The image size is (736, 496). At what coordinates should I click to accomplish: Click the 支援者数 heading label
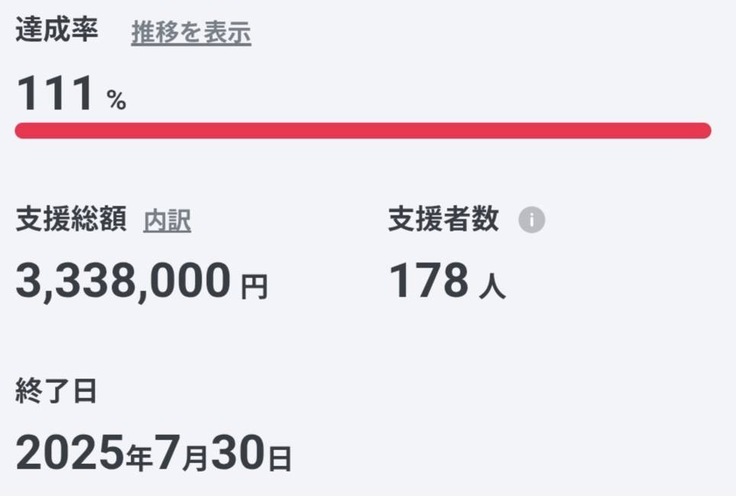(x=443, y=220)
